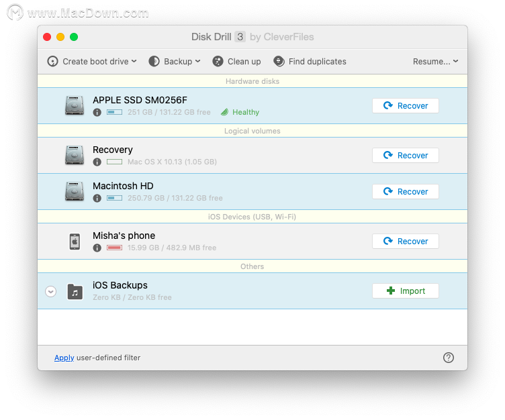The image size is (505, 420).
Task: Recover the APPLE SSD SM0256F disk
Action: [x=406, y=105]
